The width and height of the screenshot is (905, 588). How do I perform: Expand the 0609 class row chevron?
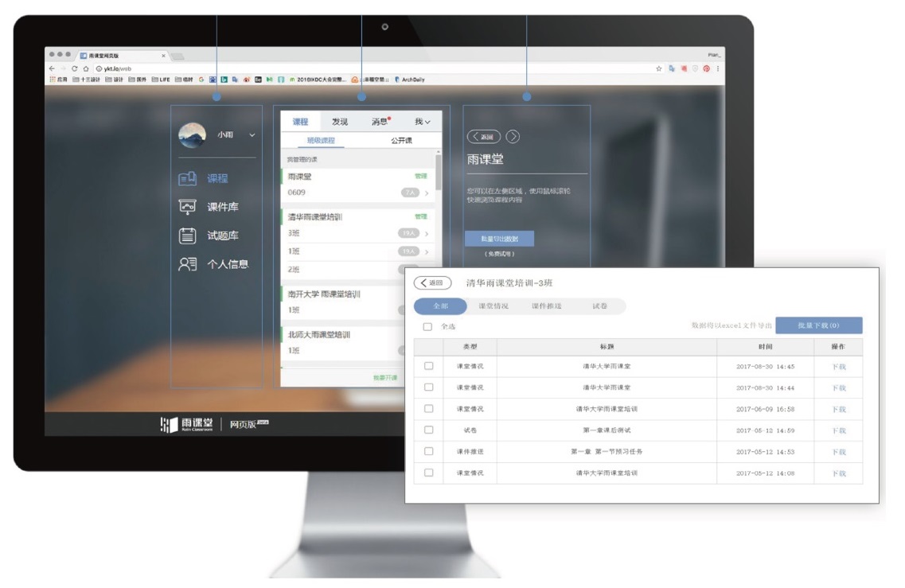coord(427,193)
